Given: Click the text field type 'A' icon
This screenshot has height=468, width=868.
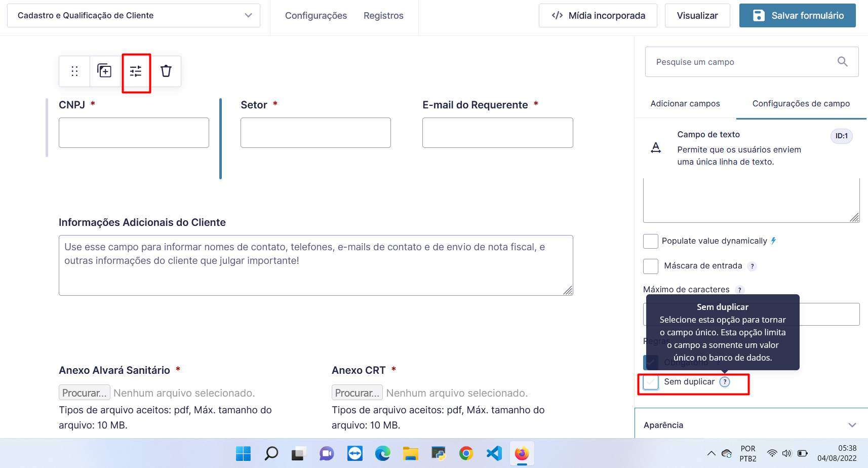Looking at the screenshot, I should point(656,147).
